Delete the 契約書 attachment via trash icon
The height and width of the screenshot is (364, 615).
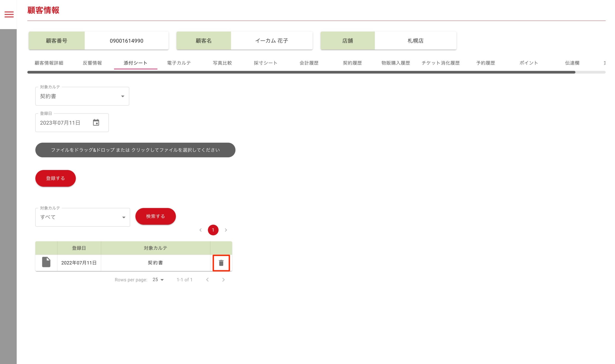click(221, 263)
